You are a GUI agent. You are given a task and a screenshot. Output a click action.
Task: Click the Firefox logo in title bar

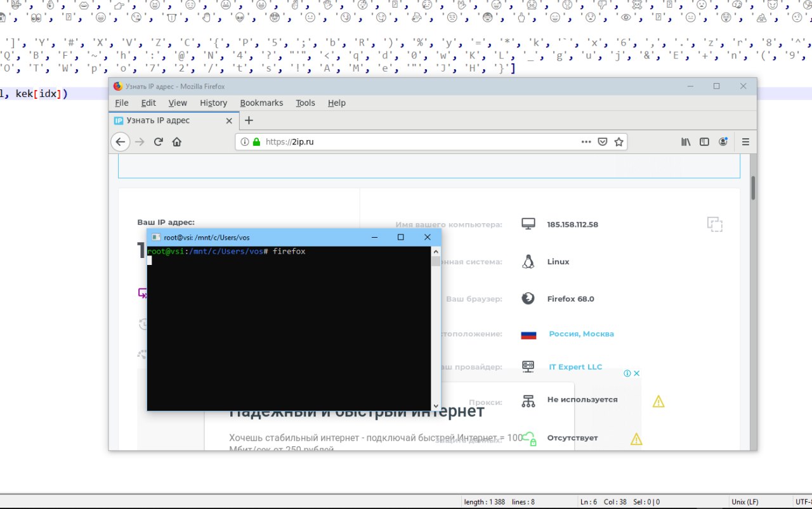click(x=117, y=86)
